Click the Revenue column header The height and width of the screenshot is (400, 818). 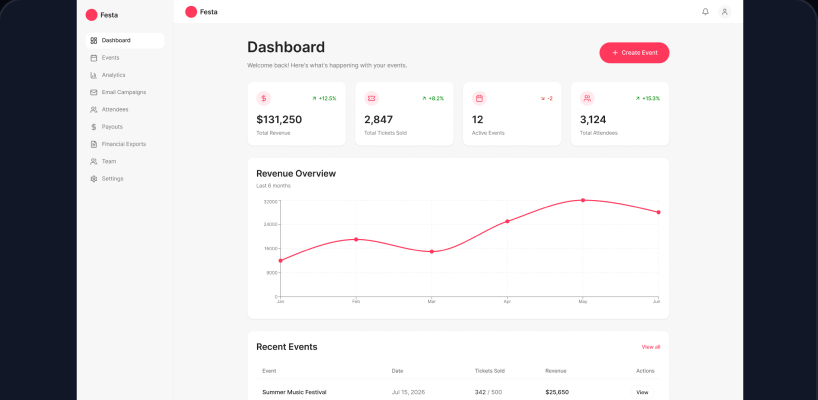(556, 371)
